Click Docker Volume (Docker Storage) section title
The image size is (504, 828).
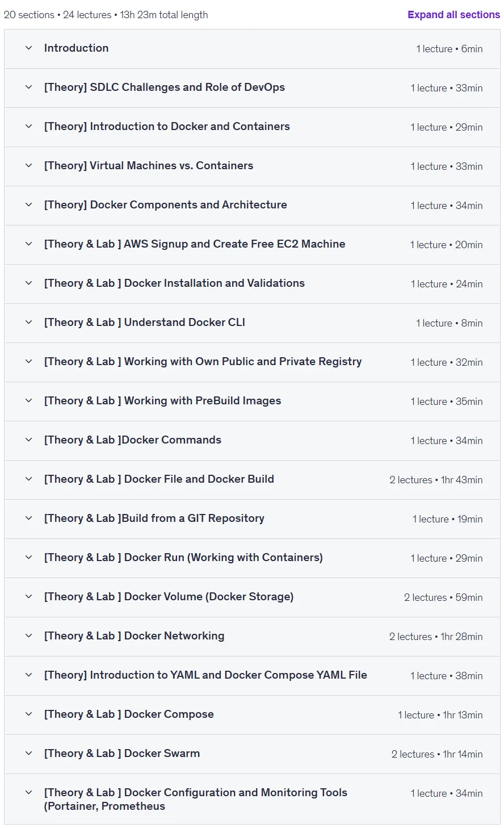pos(169,597)
